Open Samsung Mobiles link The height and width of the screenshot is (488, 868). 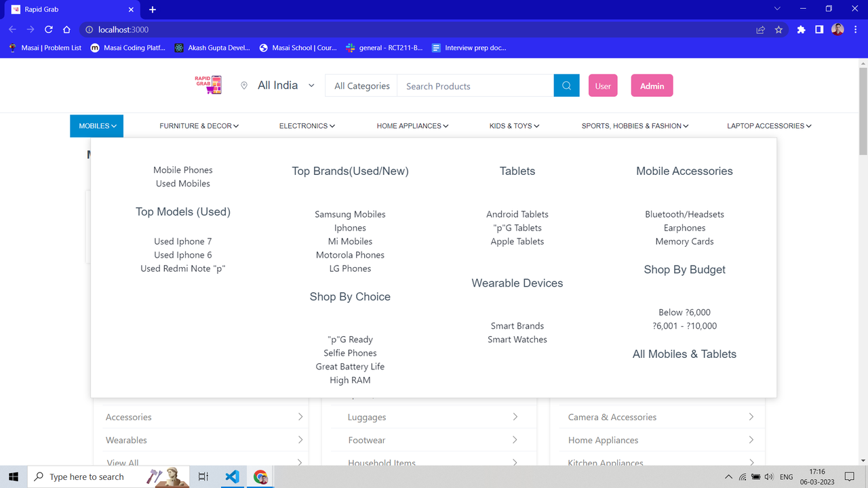click(350, 214)
